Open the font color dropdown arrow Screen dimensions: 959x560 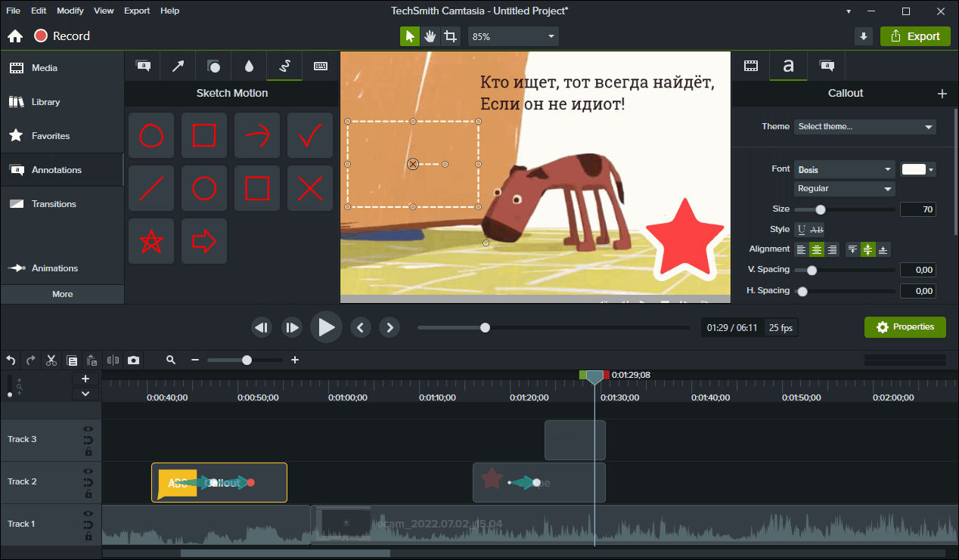click(x=932, y=169)
